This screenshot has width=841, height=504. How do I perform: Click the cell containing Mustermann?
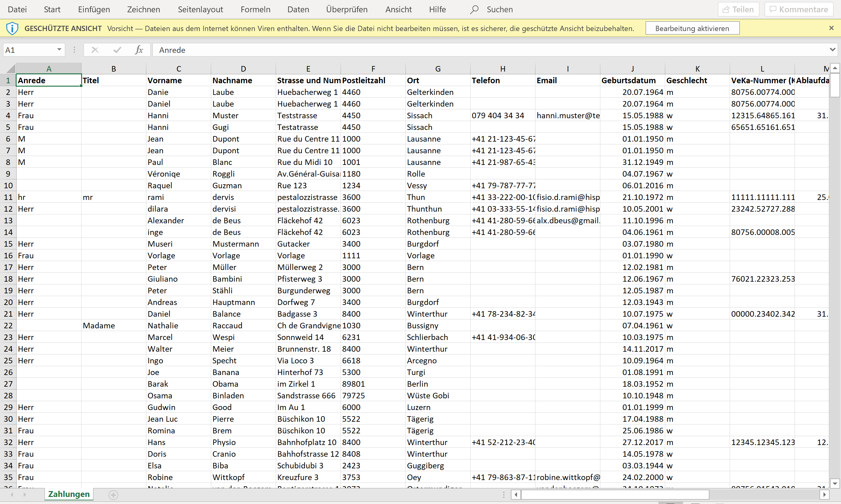point(243,244)
